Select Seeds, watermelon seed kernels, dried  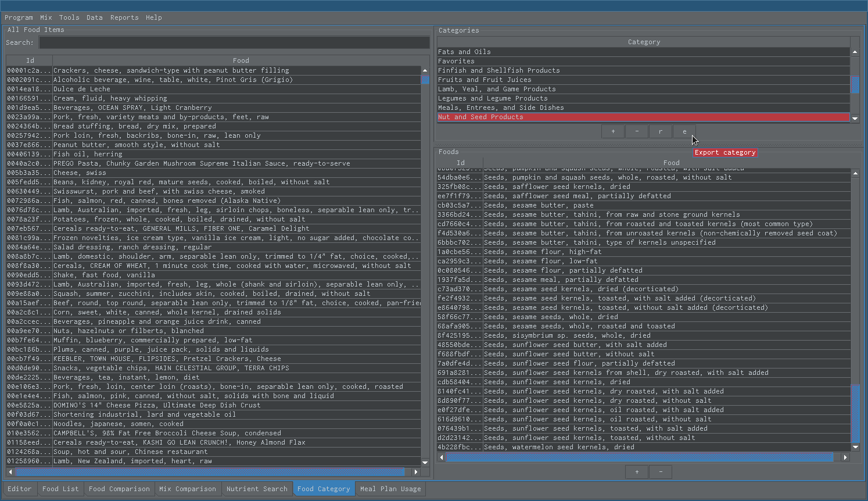[x=644, y=447]
